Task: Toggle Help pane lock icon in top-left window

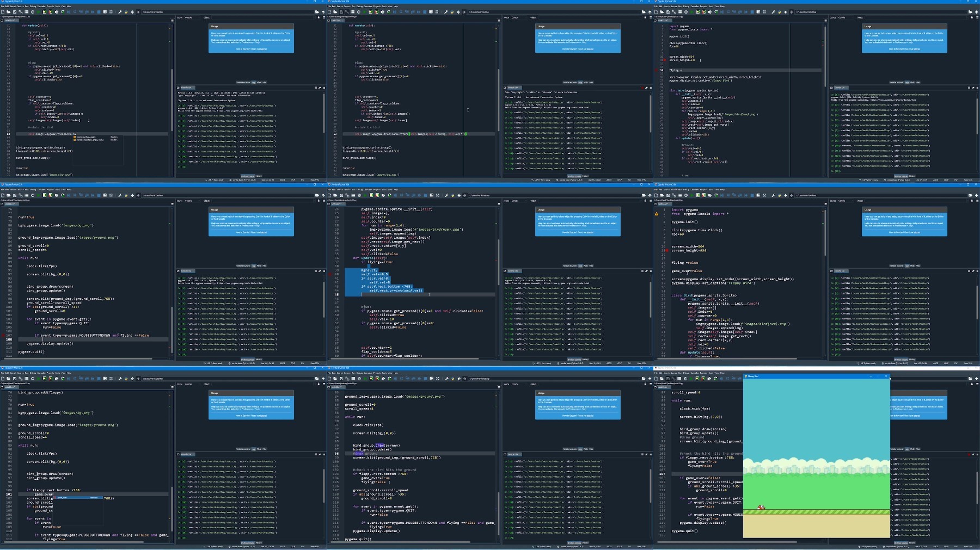Action: coord(318,17)
